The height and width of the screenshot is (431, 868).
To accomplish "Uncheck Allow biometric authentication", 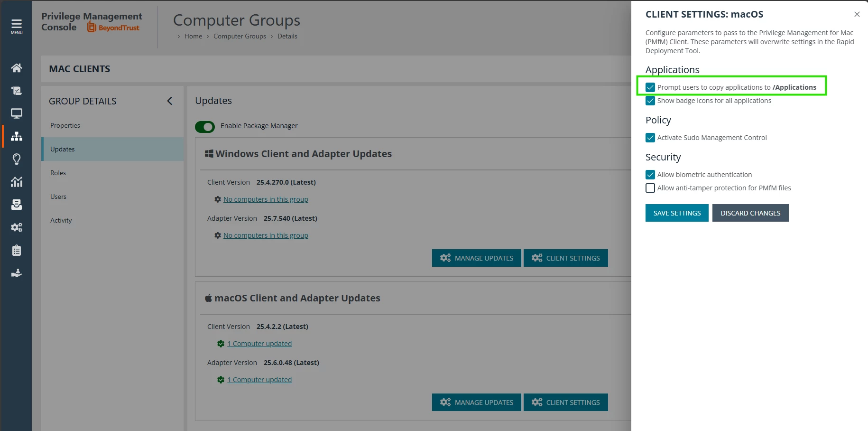I will click(x=650, y=175).
